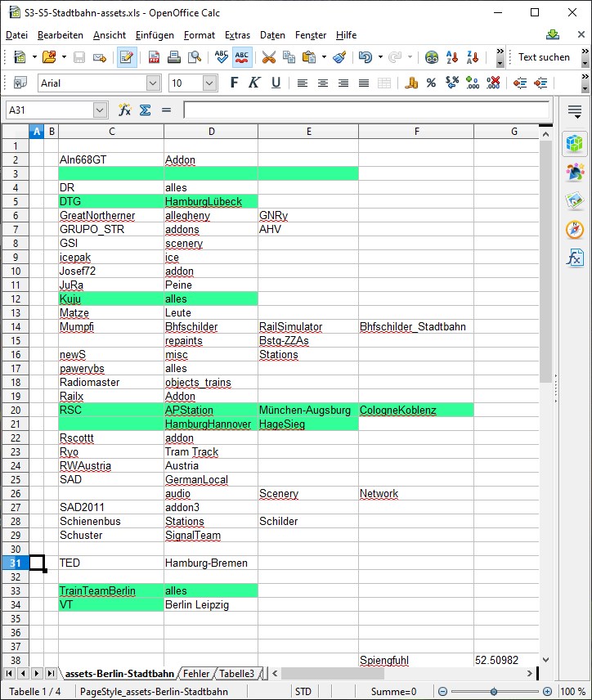Open the Einfügen menu

click(x=155, y=35)
